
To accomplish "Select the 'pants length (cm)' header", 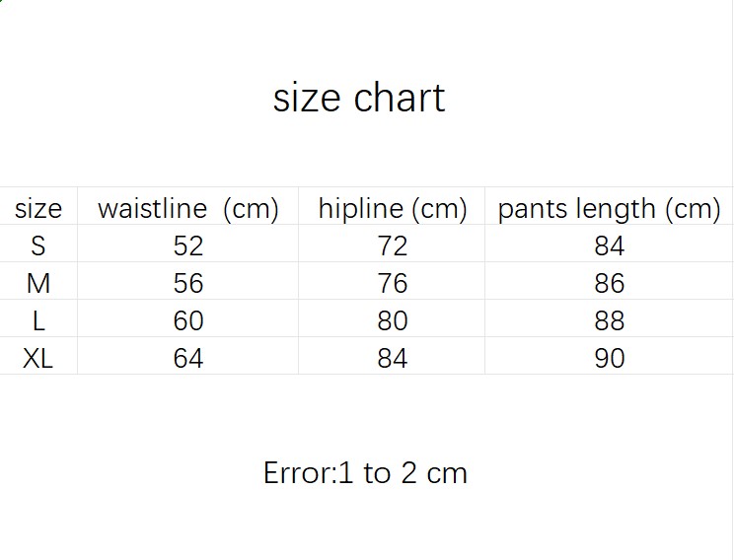I will point(609,209).
